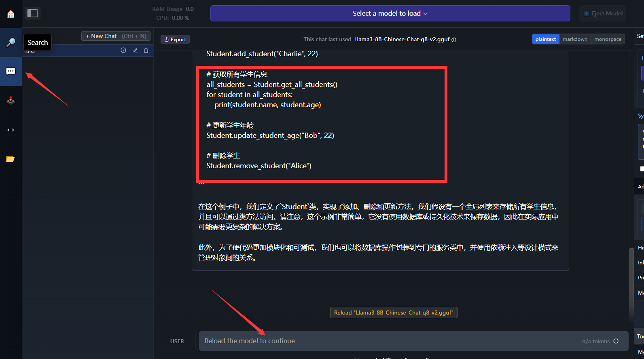The width and height of the screenshot is (644, 359).
Task: Click the line Student.update_student_age("Bob", 22)
Action: (270, 135)
